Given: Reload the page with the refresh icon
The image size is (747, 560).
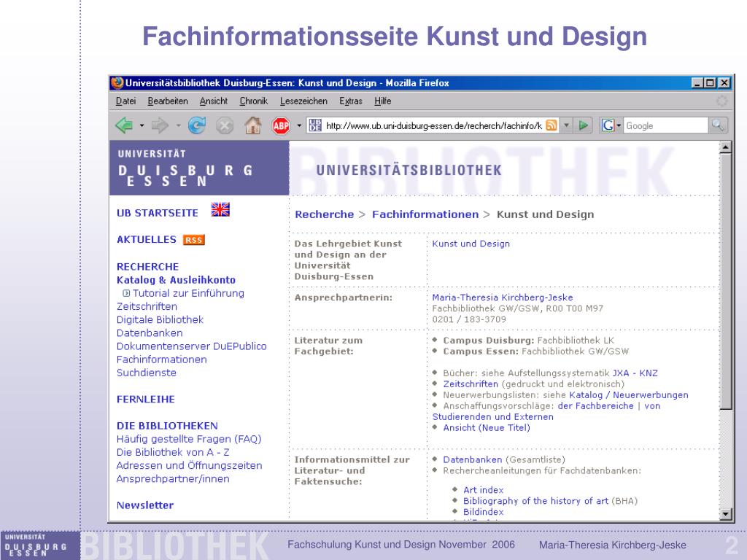Looking at the screenshot, I should pyautogui.click(x=197, y=125).
